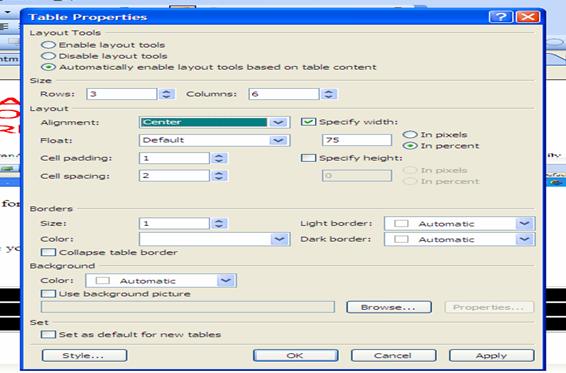The height and width of the screenshot is (373, 566).
Task: Click the Cell padding field
Action: [x=174, y=158]
